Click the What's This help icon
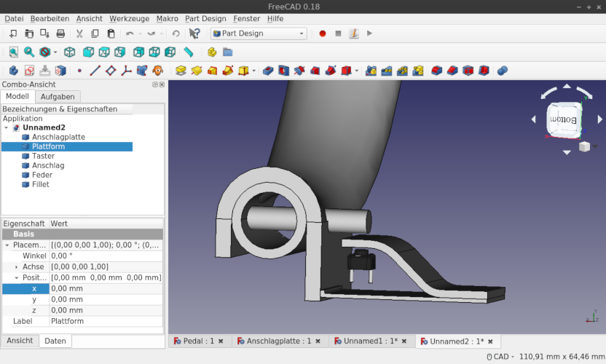 pos(194,33)
